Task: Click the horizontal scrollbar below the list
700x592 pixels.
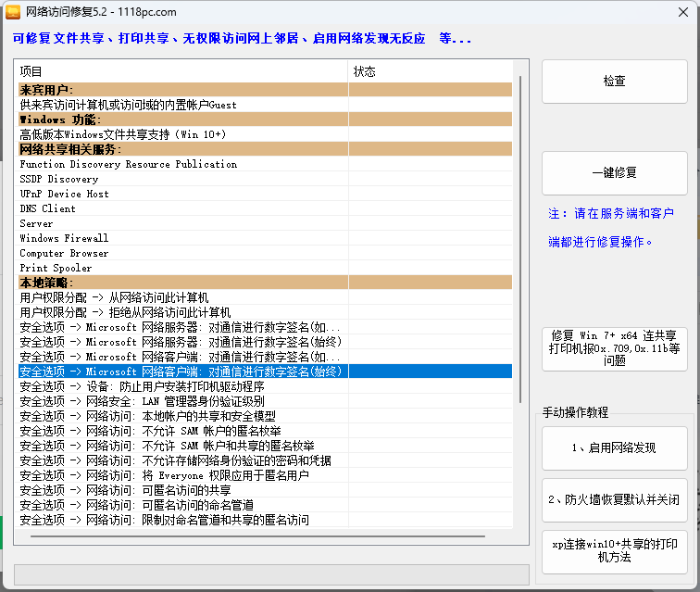Action: [257, 536]
